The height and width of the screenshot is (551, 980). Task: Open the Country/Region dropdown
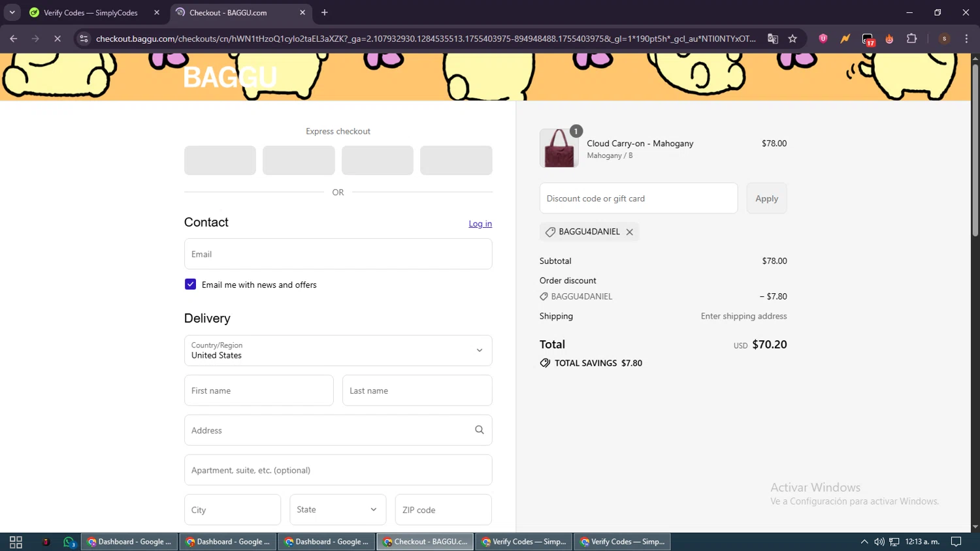[338, 351]
